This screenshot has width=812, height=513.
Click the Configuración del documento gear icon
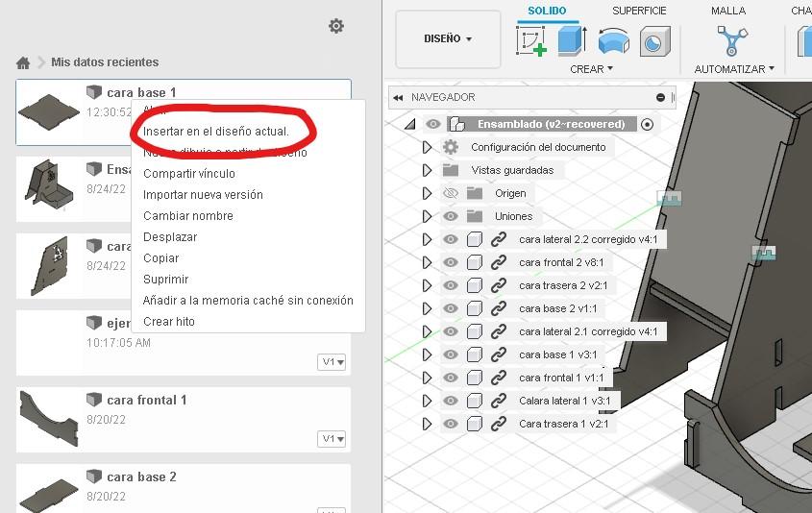pyautogui.click(x=451, y=147)
